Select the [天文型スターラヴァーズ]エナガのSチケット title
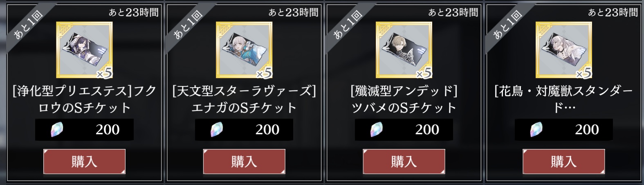This screenshot has height=185, width=644. tap(244, 99)
